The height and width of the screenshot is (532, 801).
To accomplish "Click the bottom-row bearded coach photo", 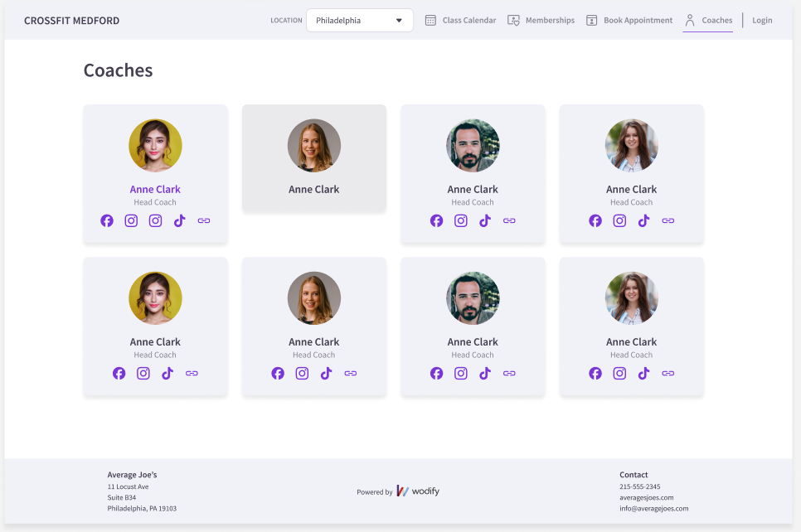I will point(473,298).
